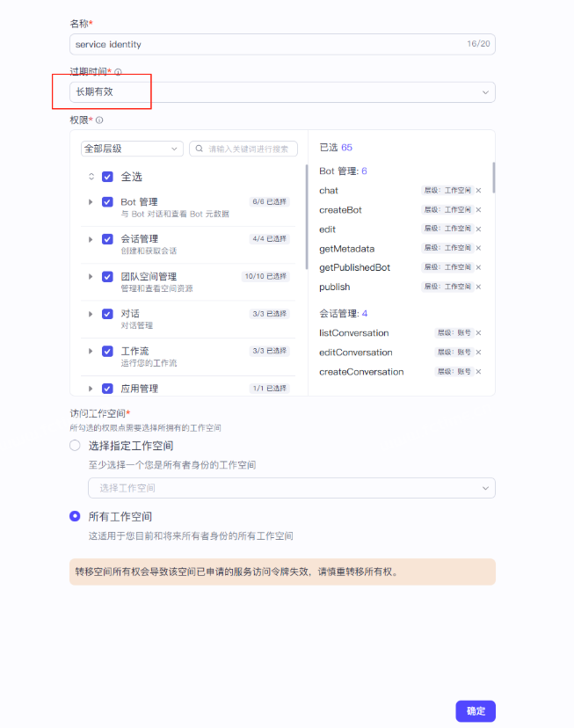The width and height of the screenshot is (574, 728).
Task: Remove listConversation permission via X icon
Action: pyautogui.click(x=478, y=333)
